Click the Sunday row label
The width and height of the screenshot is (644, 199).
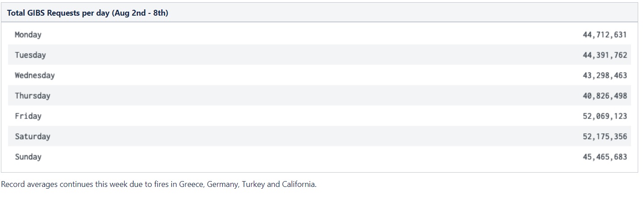(x=28, y=157)
